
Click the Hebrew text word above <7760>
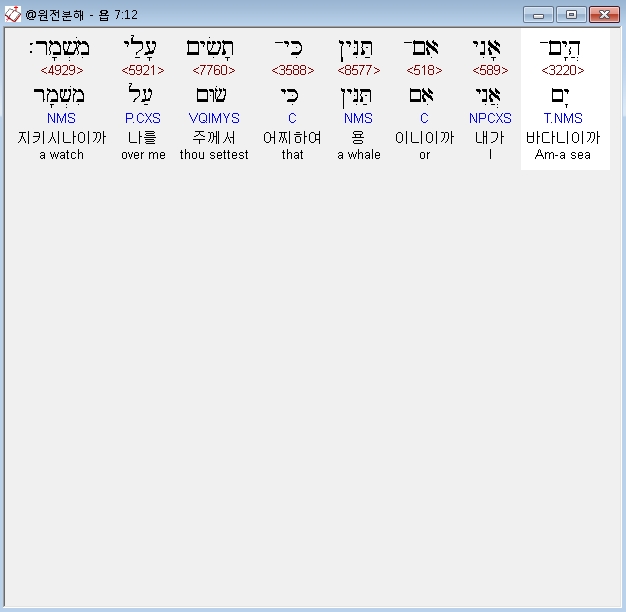click(x=210, y=48)
